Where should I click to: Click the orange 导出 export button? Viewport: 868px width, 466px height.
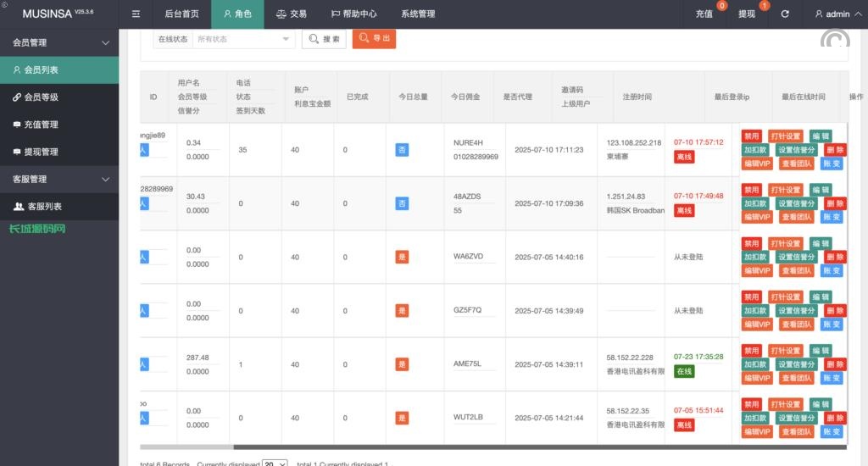(x=374, y=39)
